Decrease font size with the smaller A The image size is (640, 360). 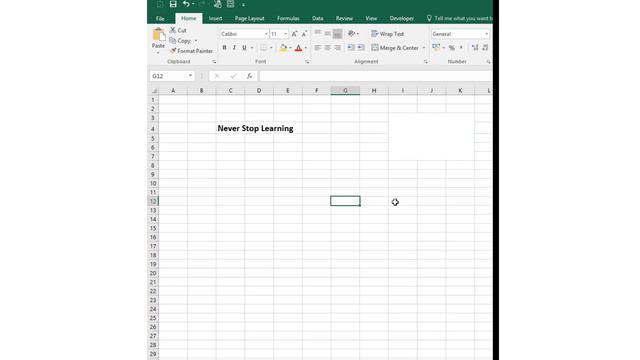pyautogui.click(x=304, y=34)
